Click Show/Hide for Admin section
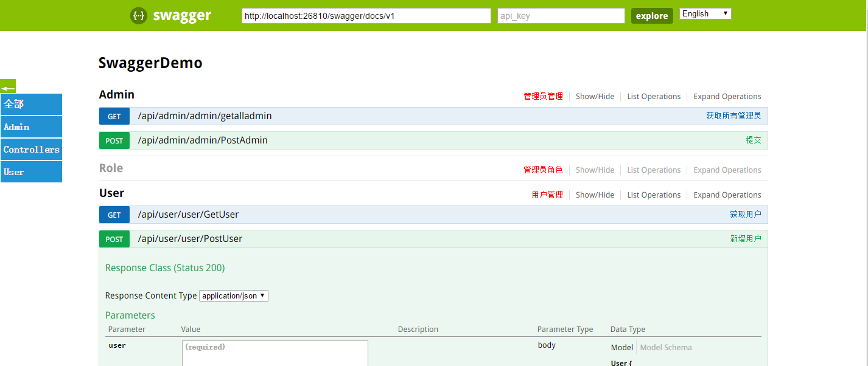This screenshot has height=366, width=868. click(x=595, y=96)
